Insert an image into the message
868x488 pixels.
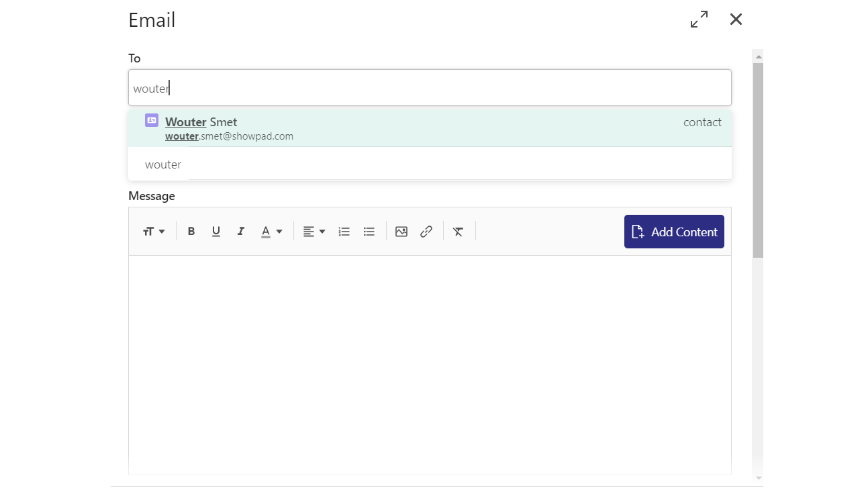point(401,231)
